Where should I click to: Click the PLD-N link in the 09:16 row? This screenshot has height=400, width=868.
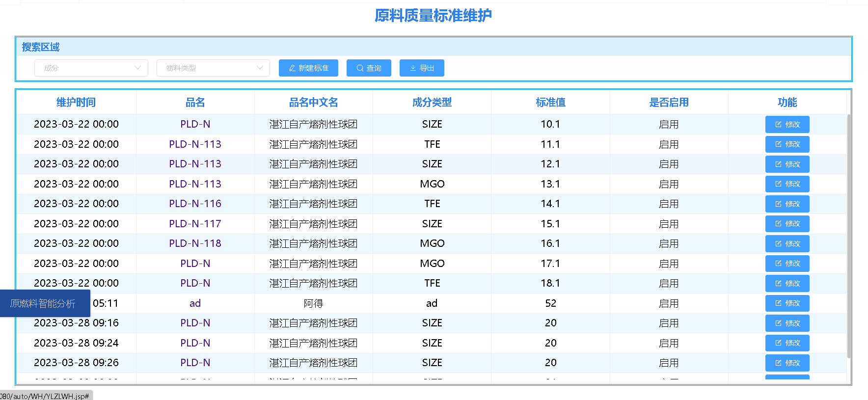click(x=195, y=323)
